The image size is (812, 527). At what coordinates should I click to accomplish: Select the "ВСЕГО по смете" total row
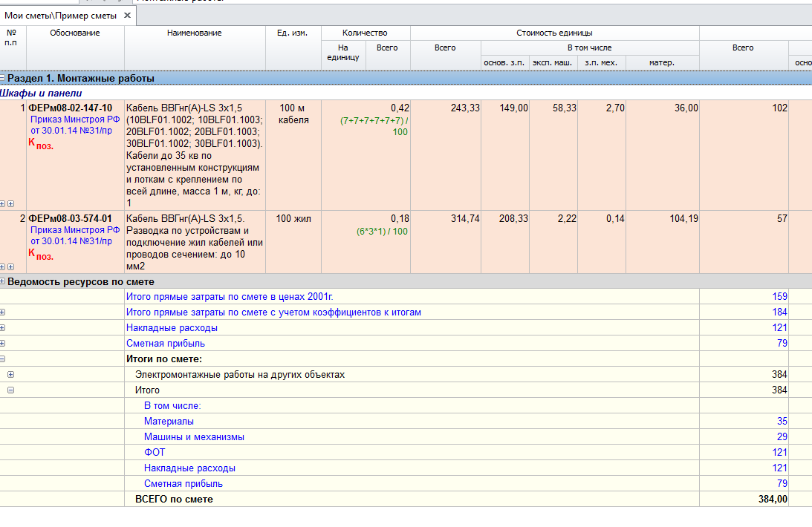[x=174, y=500]
